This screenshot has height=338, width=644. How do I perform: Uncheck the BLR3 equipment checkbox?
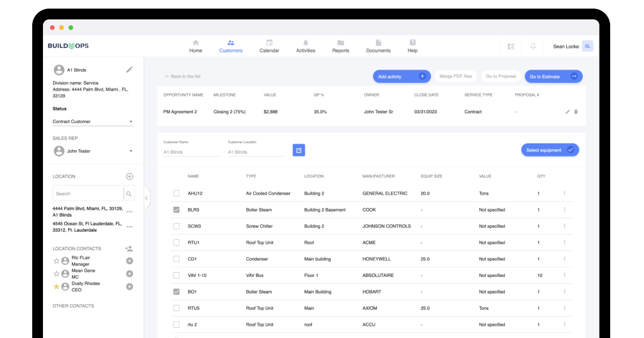pos(177,210)
